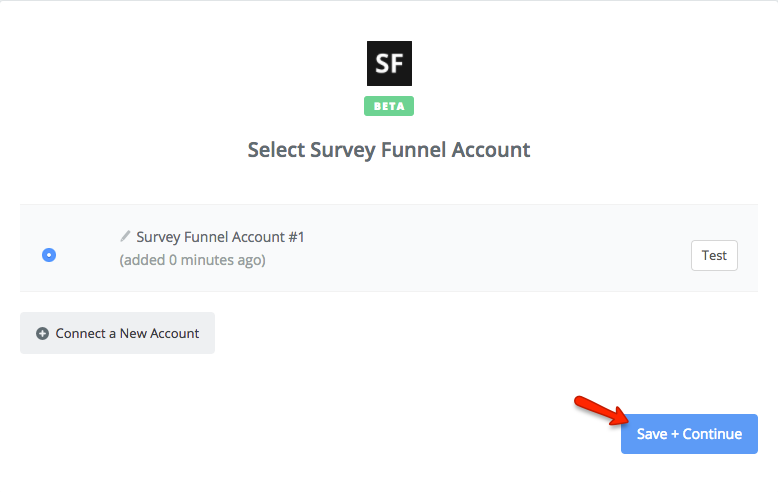Screen dimensions: 778x492
Task: Click the "(added 0 minutes ago)" text
Action: click(x=192, y=260)
